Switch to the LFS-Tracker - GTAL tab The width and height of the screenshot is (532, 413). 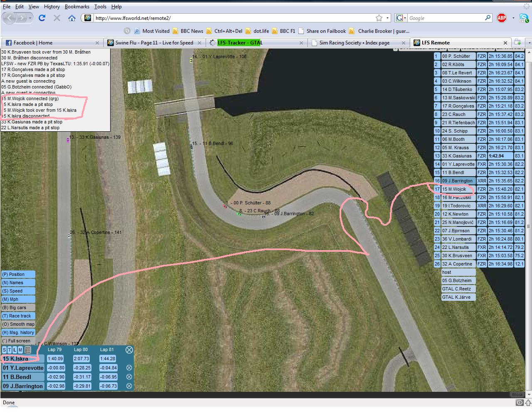coord(257,42)
